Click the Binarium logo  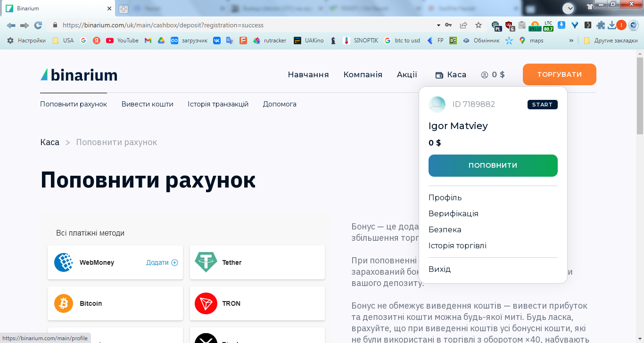79,74
